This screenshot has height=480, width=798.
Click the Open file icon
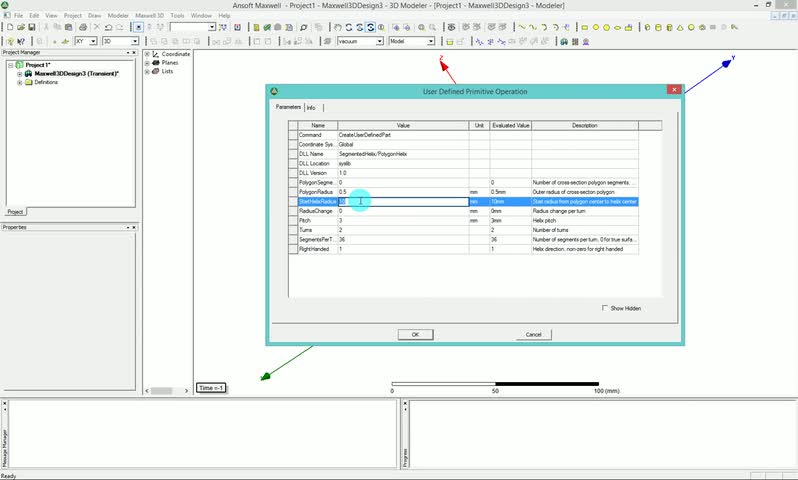coord(20,27)
